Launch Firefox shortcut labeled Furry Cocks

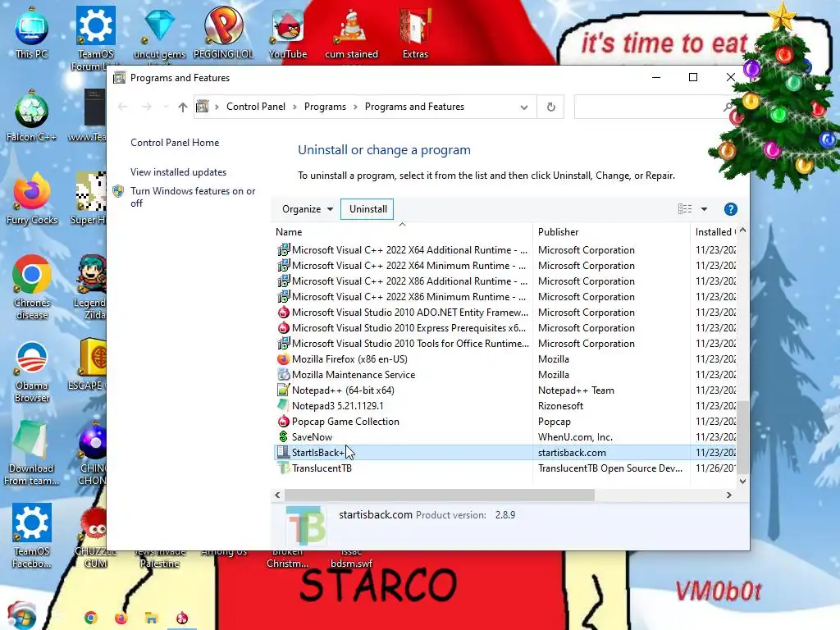point(32,199)
